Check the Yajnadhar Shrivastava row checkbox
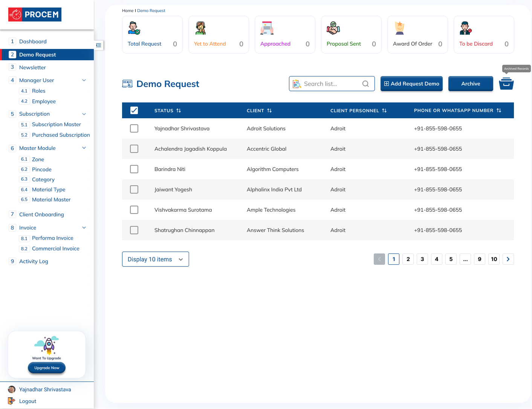532x409 pixels. click(134, 128)
